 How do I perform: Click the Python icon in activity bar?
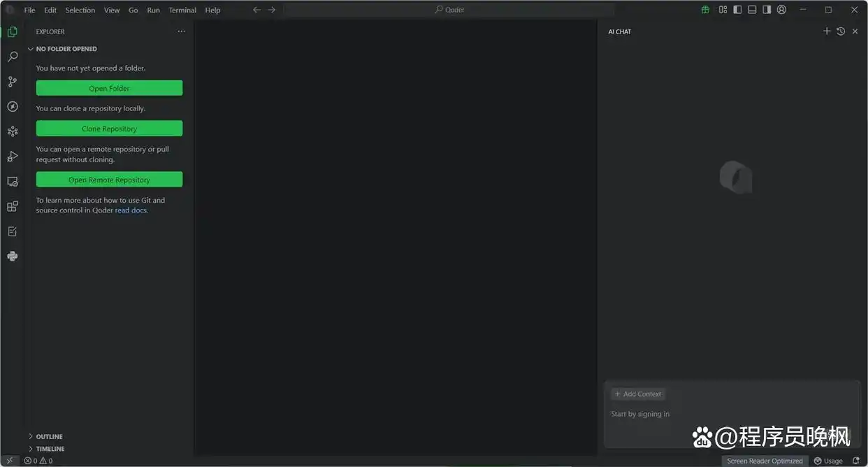(12, 257)
